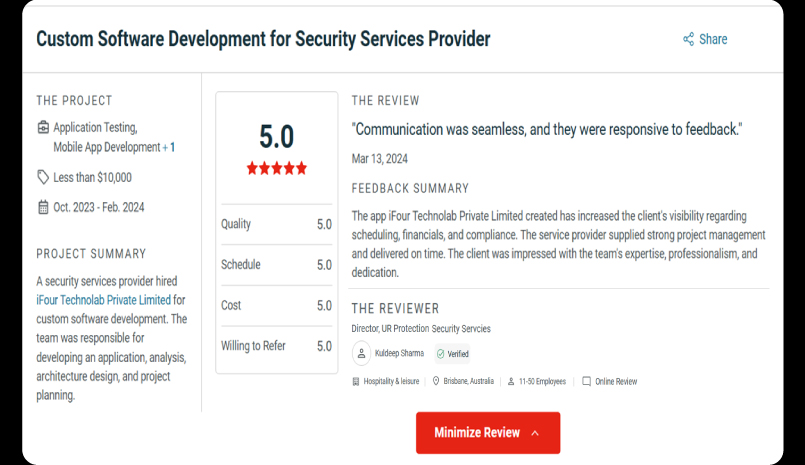This screenshot has height=465, width=805.
Task: Click the Quality score row
Action: 276,224
